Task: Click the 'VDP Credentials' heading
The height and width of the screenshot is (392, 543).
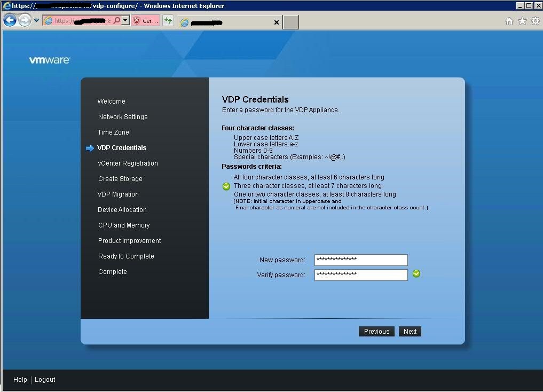Action: click(255, 100)
